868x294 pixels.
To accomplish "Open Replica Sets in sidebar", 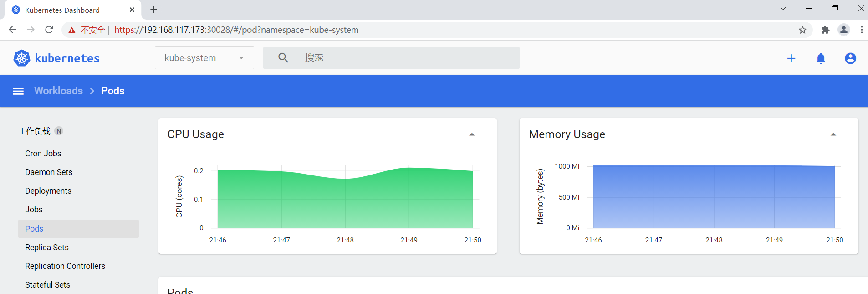I will click(47, 248).
